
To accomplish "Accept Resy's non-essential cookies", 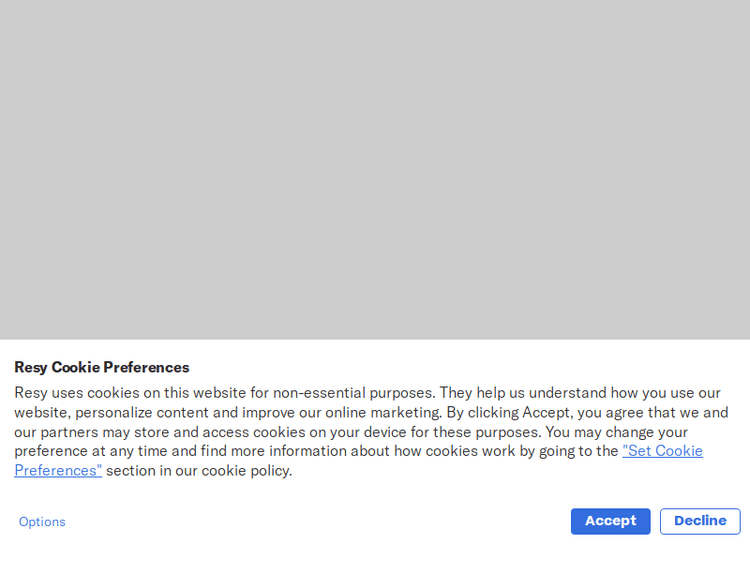I will pos(610,521).
